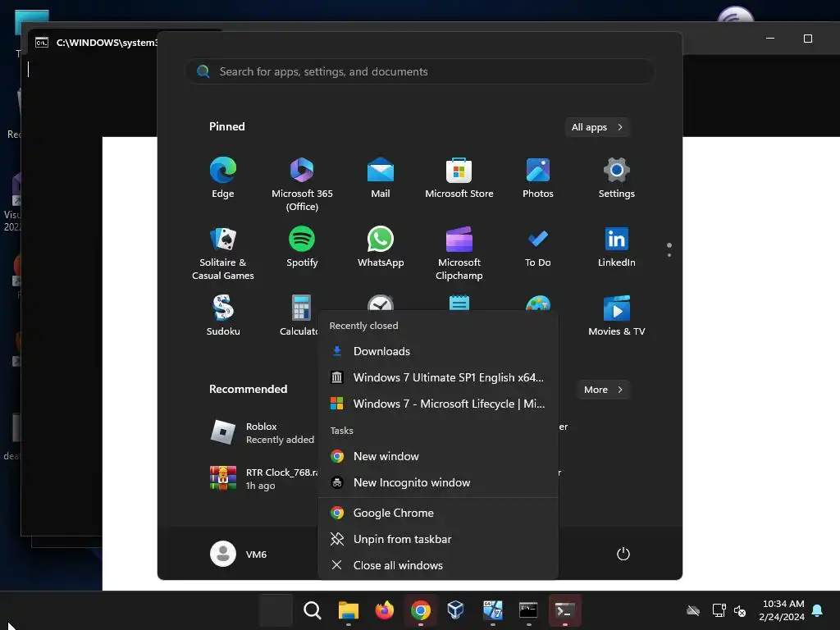Launch the Photos app
Screen dimensions: 840x630
pos(538,178)
